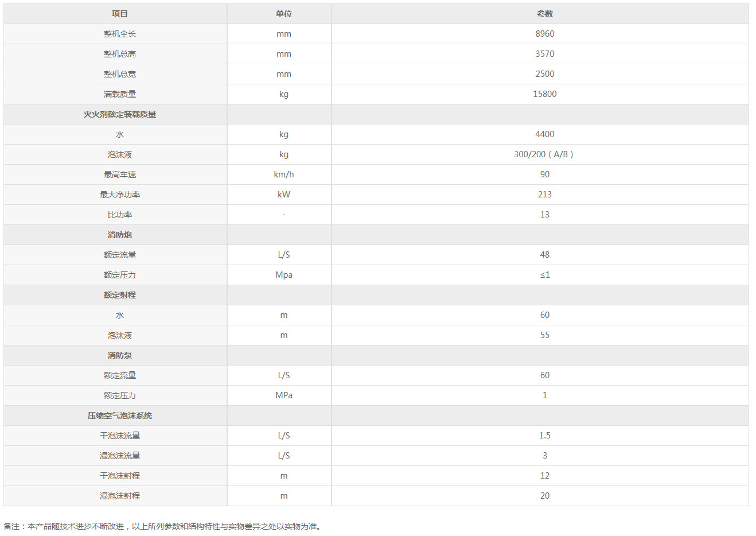Select the 最大净功率 row label

pyautogui.click(x=120, y=195)
